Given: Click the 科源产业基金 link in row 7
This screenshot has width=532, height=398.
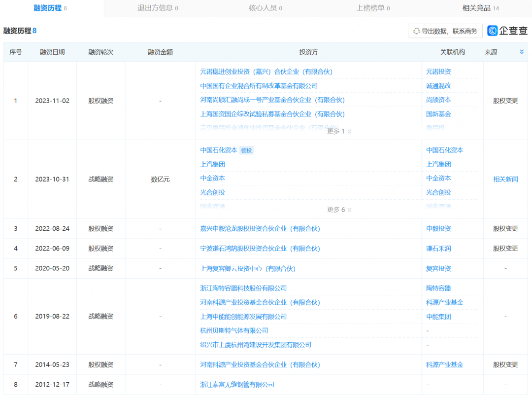Looking at the screenshot, I should (x=444, y=364).
